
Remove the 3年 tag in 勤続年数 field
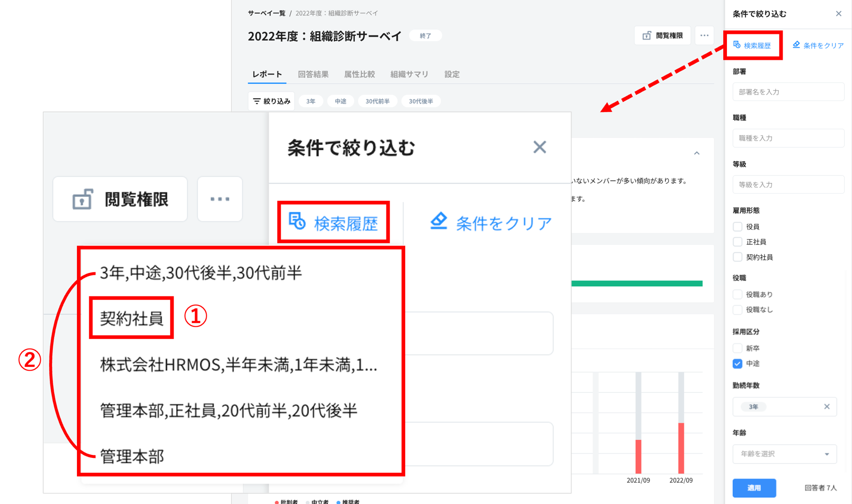tap(827, 406)
